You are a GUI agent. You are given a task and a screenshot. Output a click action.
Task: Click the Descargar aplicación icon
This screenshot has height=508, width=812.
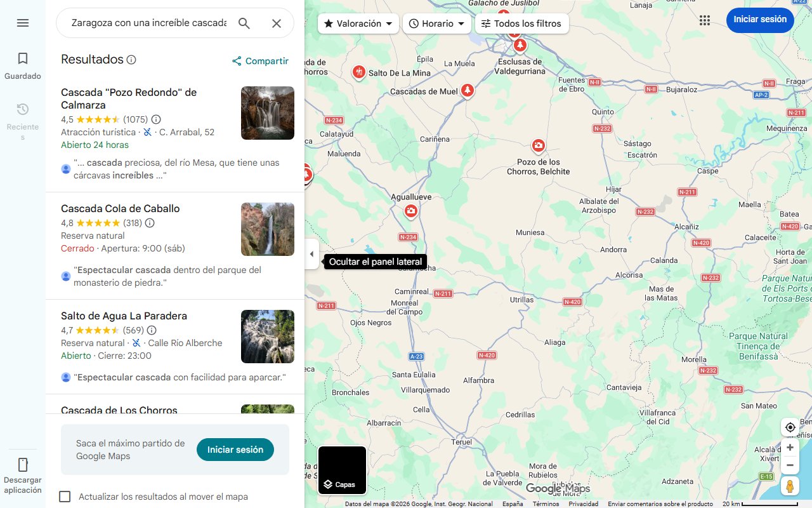(x=23, y=465)
